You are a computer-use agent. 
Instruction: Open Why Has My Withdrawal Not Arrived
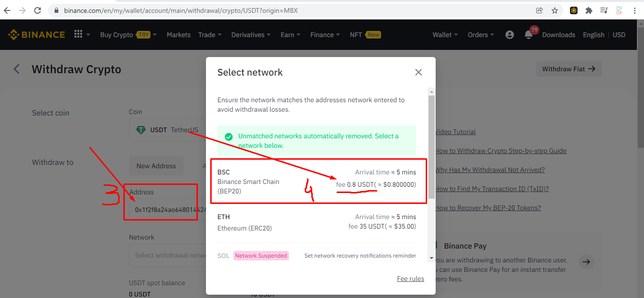490,170
